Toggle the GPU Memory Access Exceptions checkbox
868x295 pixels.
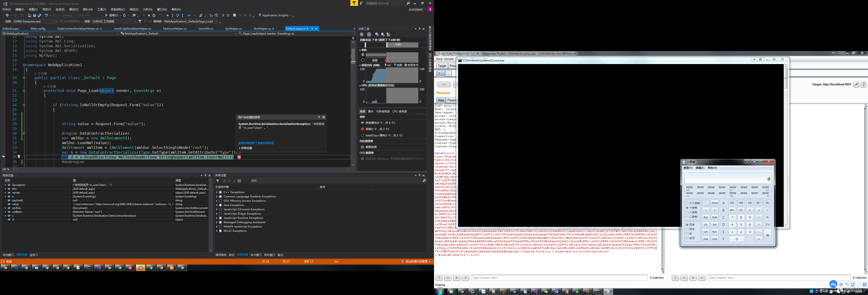tap(220, 201)
